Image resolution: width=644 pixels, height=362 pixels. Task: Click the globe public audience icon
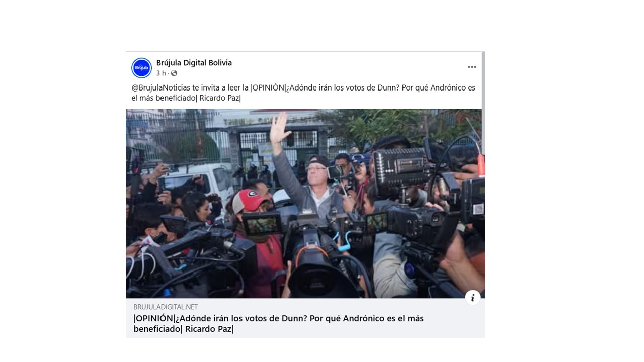[174, 73]
